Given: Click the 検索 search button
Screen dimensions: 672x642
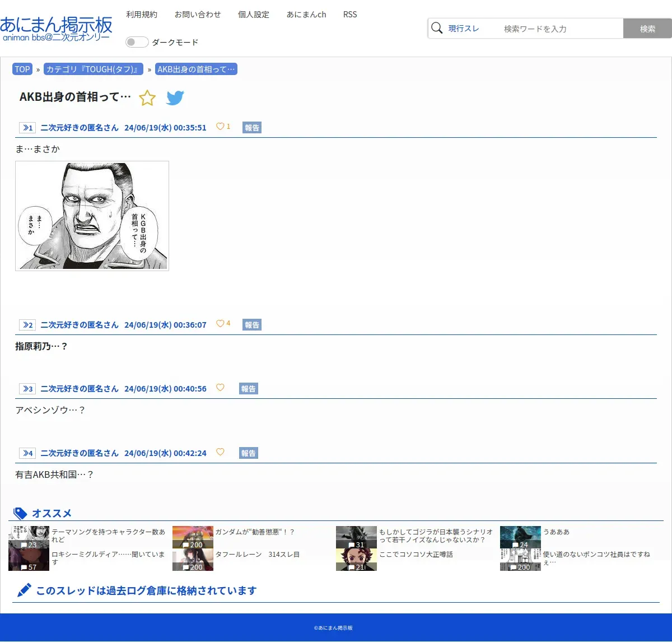Looking at the screenshot, I should click(647, 29).
